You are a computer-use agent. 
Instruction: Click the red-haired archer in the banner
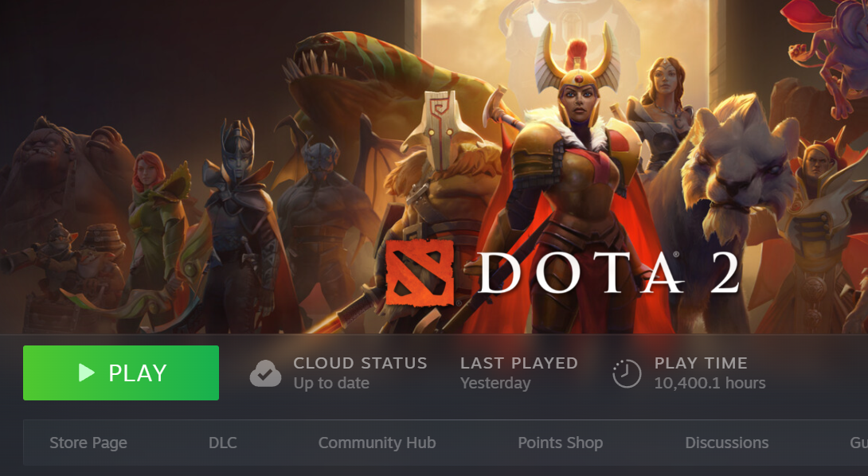[155, 227]
